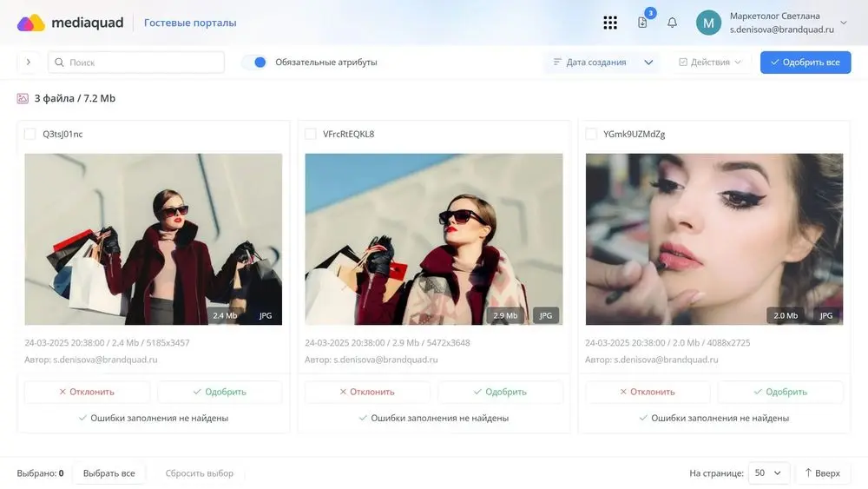Click the '2.4 Mb' badge on the first image
This screenshot has width=868, height=489.
tap(225, 315)
